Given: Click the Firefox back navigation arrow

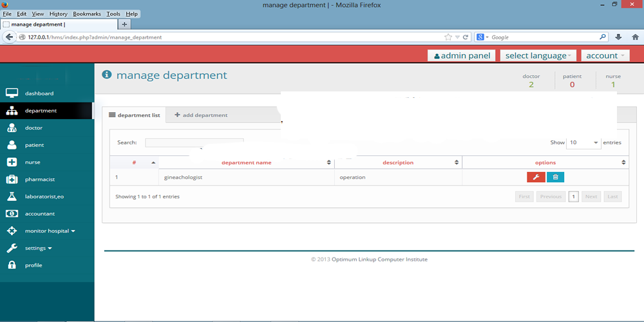Looking at the screenshot, I should [x=10, y=37].
